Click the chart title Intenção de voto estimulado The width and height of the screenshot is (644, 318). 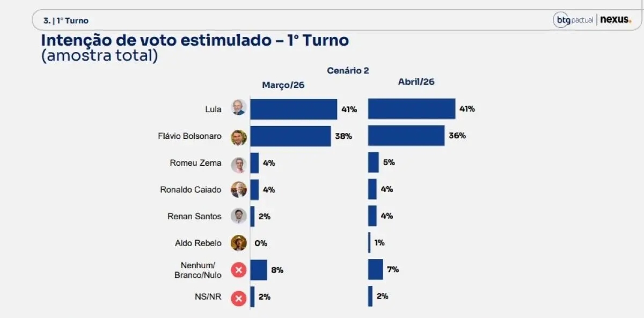coord(195,41)
